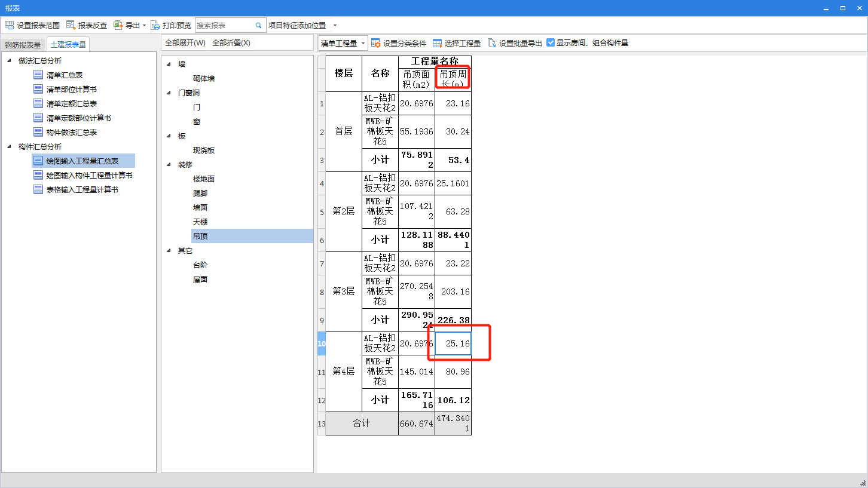The image size is (868, 488).
Task: Select the total cell 660.674
Action: 417,423
